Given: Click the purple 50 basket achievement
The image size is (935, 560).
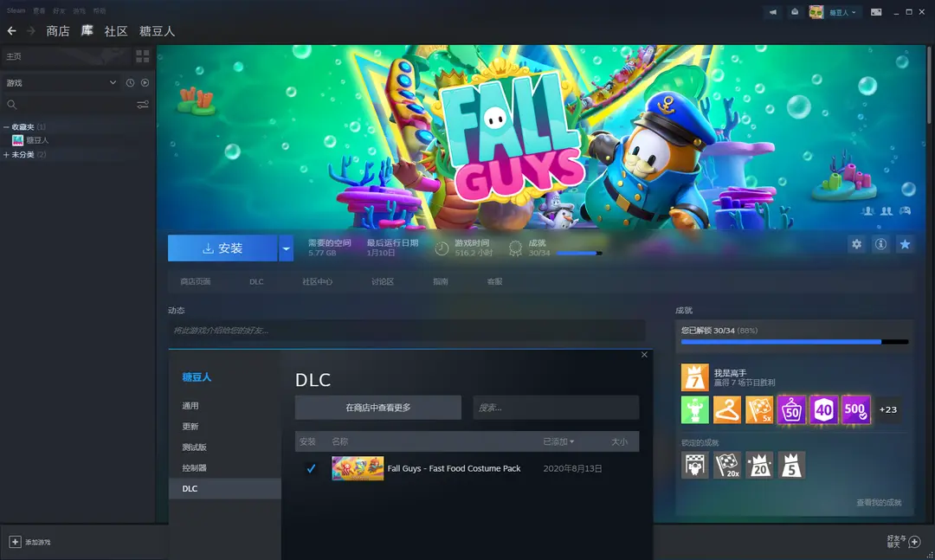Looking at the screenshot, I should point(791,409).
